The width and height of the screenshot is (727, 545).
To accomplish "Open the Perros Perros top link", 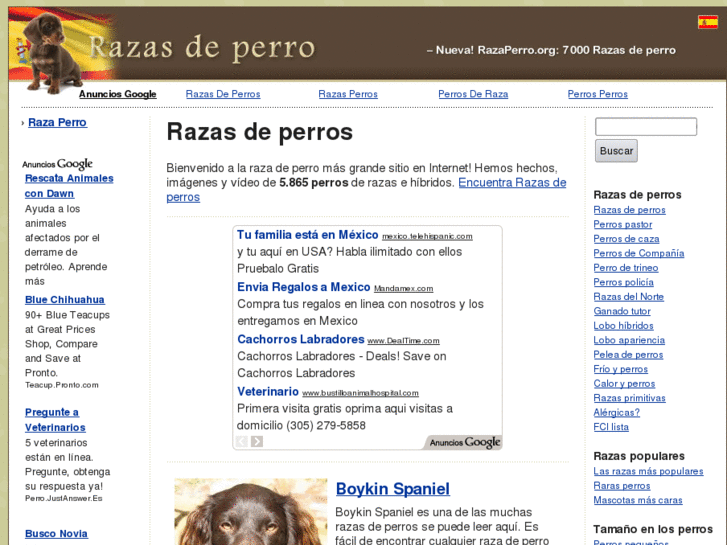I will 598,94.
